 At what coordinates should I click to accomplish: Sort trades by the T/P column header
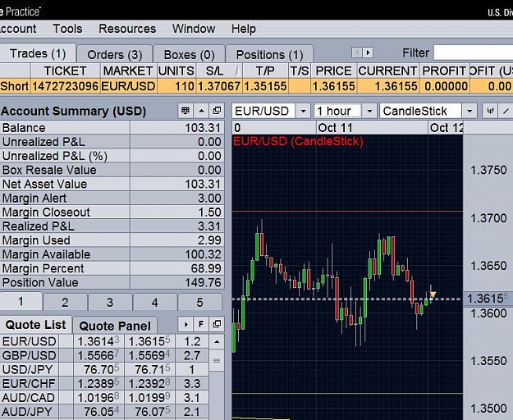[265, 71]
